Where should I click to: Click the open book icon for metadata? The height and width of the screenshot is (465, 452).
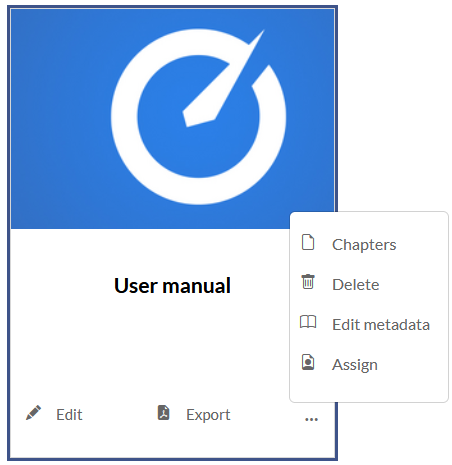[x=308, y=322]
